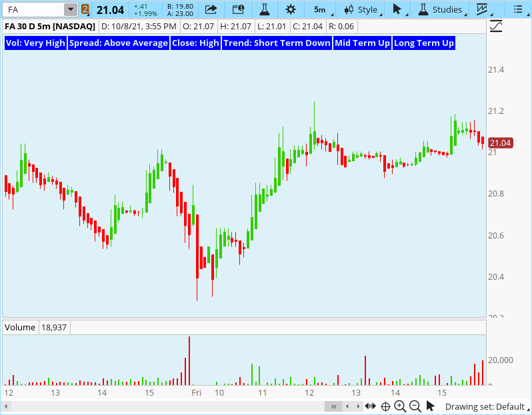The height and width of the screenshot is (415, 532).
Task: Select the pointer drawing tool dropdown
Action: click(x=398, y=9)
